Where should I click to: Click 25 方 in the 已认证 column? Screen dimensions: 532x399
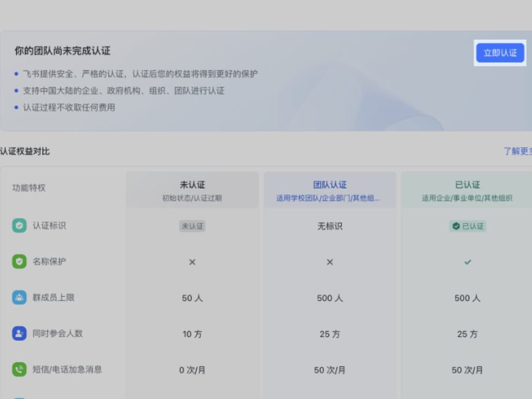468,334
